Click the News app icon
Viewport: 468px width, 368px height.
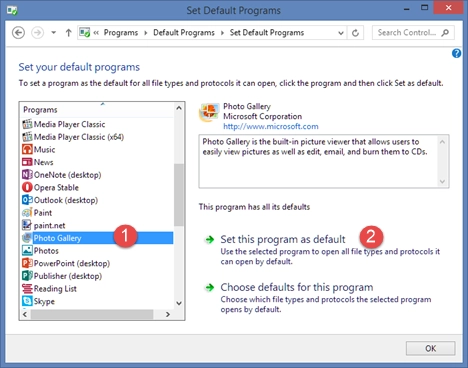[27, 162]
